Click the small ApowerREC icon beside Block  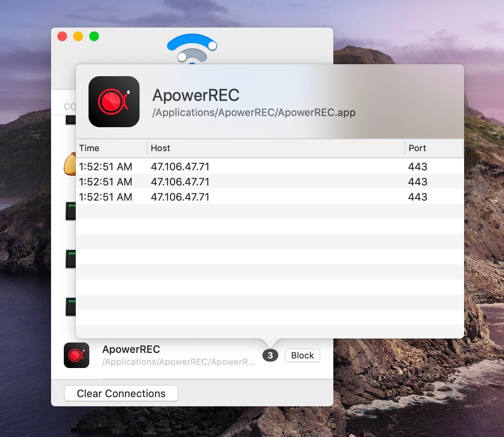[x=77, y=355]
